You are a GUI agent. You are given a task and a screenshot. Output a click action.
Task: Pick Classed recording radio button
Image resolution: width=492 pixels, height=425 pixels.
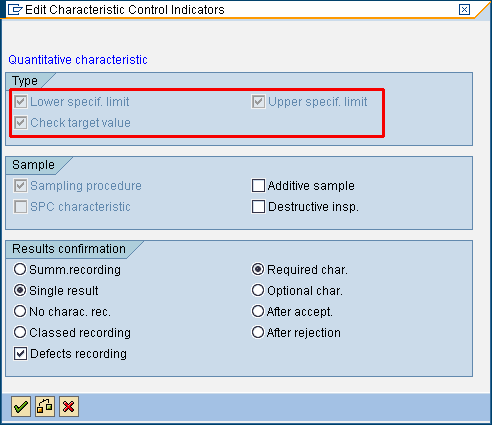20,332
